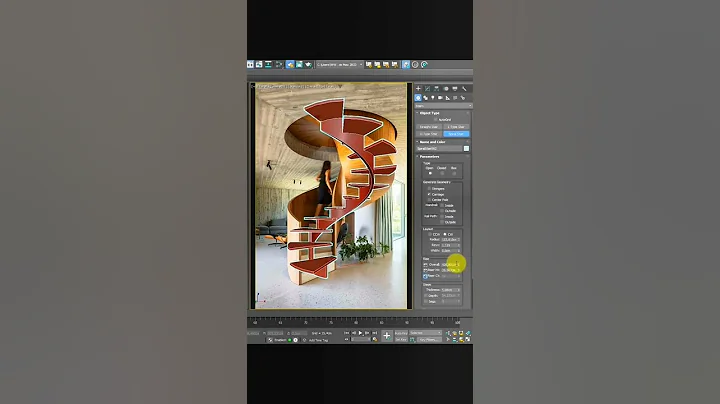Enable the Center Pole checkbox
The image size is (720, 404).
(429, 200)
